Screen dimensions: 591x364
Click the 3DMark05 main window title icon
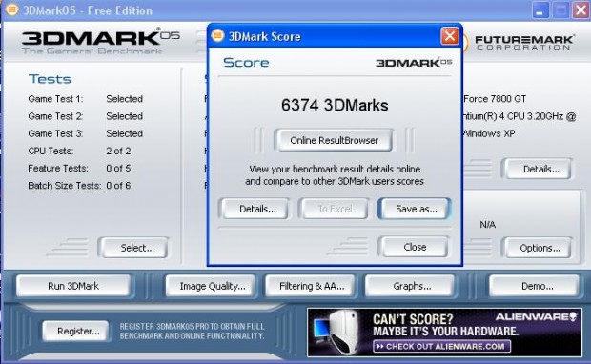click(x=11, y=10)
